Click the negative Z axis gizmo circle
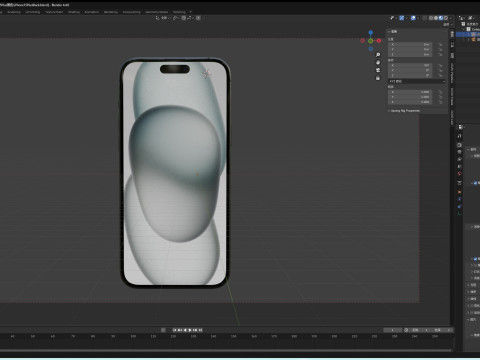 [371, 49]
